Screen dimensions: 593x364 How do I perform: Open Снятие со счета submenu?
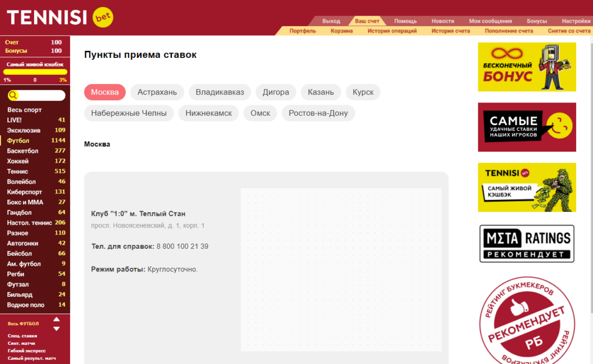coord(569,31)
